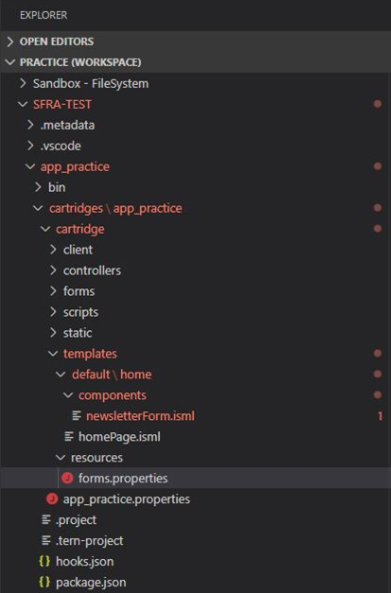Click the Explorer panel title
This screenshot has width=391, height=593.
[x=43, y=15]
